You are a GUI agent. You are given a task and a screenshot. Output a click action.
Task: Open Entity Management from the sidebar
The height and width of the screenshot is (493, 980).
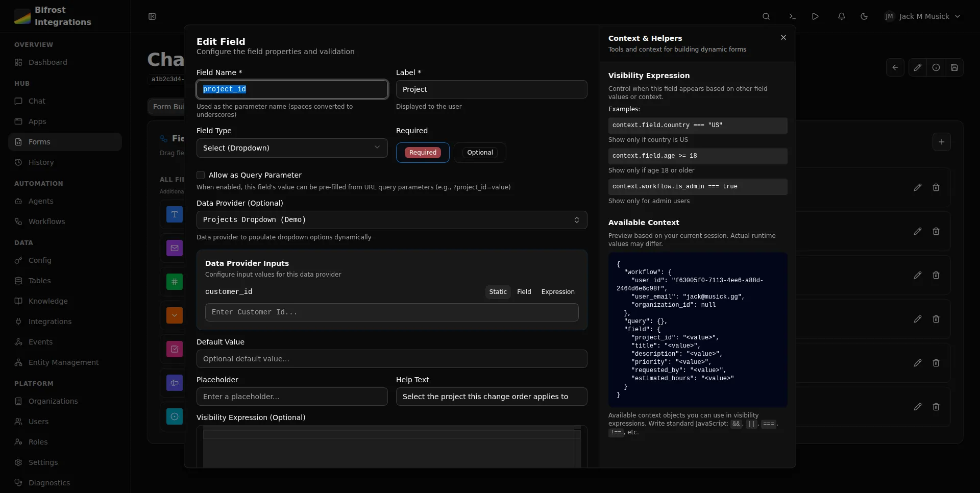point(63,362)
